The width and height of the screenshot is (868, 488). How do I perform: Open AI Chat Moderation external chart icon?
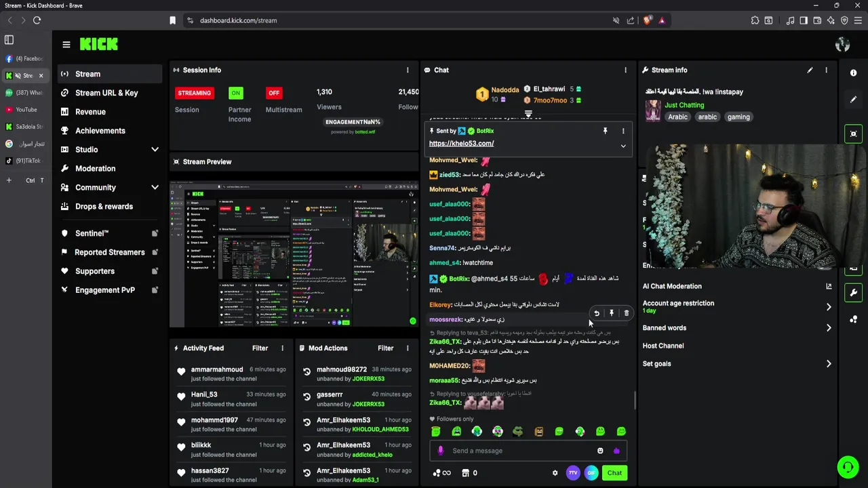tap(829, 286)
